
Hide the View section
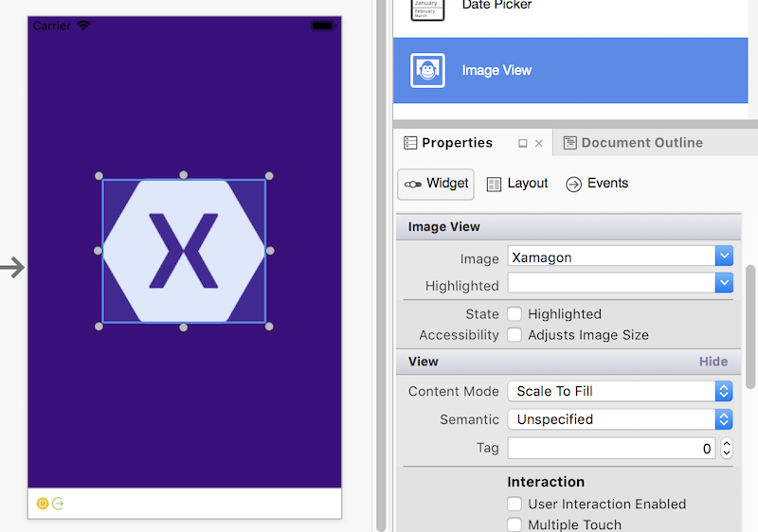pos(713,362)
